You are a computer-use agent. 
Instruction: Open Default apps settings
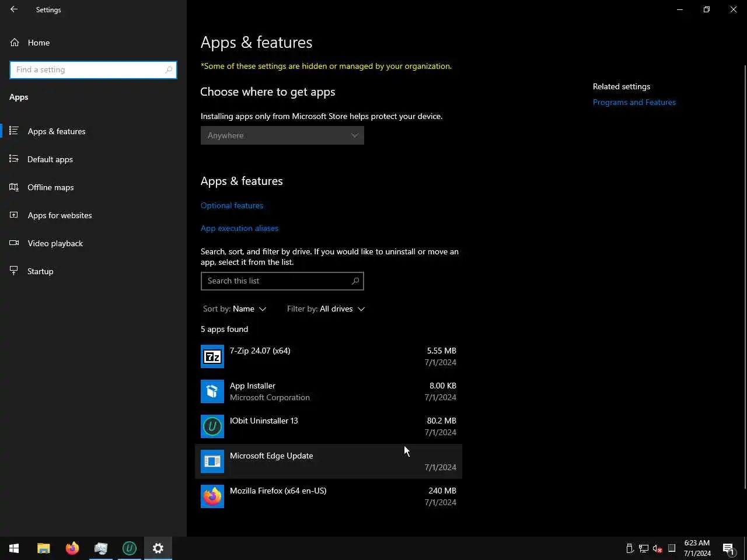tap(93, 159)
